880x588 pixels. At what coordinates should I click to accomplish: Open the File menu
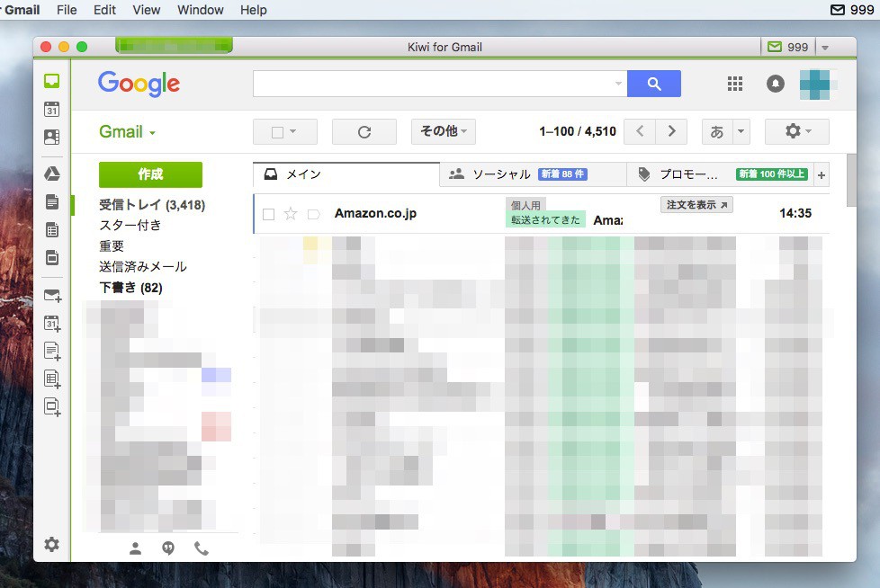pyautogui.click(x=67, y=10)
